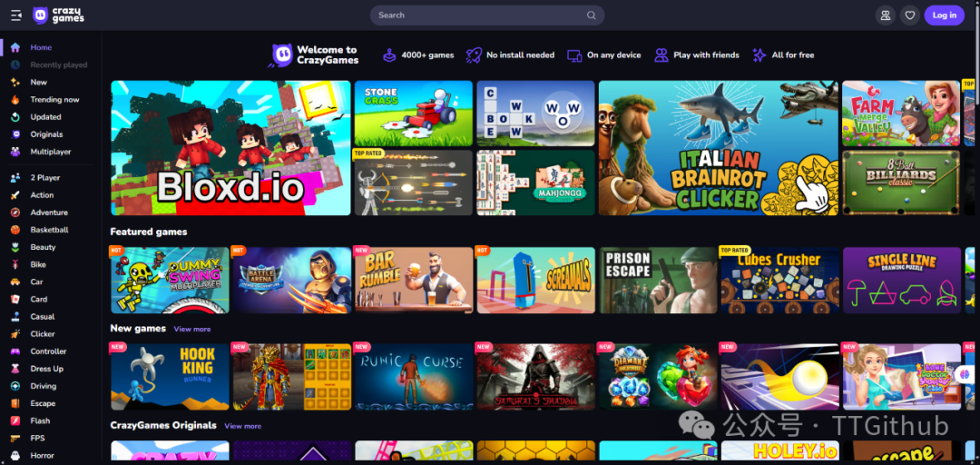Click the Updated icon in sidebar
The height and width of the screenshot is (465, 980).
15,117
